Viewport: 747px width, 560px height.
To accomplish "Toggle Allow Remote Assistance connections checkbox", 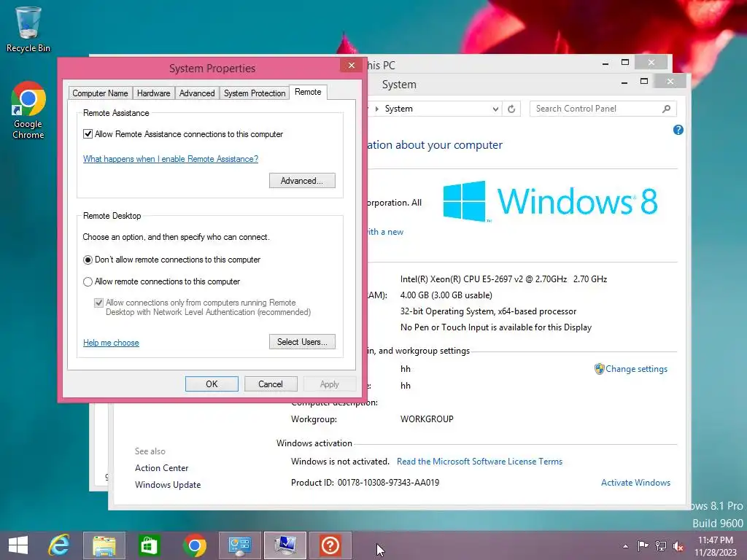I will click(x=88, y=134).
